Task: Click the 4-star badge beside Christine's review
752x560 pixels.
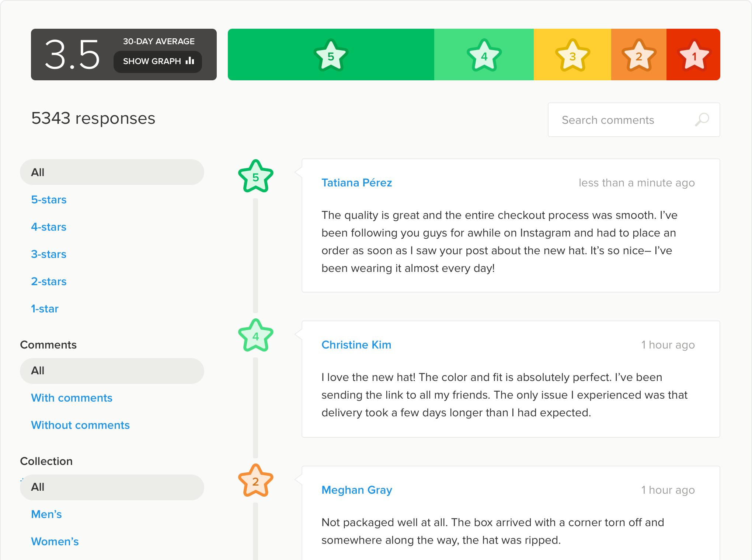Action: click(255, 336)
